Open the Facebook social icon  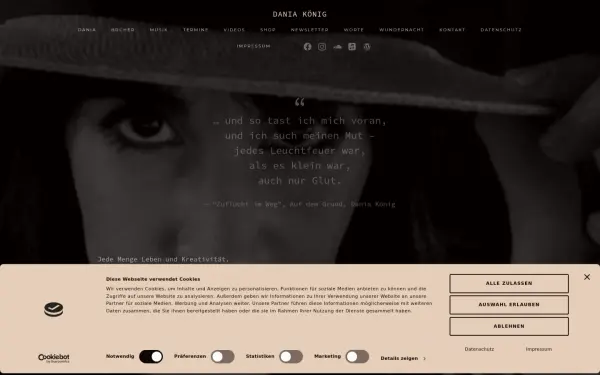pos(307,47)
